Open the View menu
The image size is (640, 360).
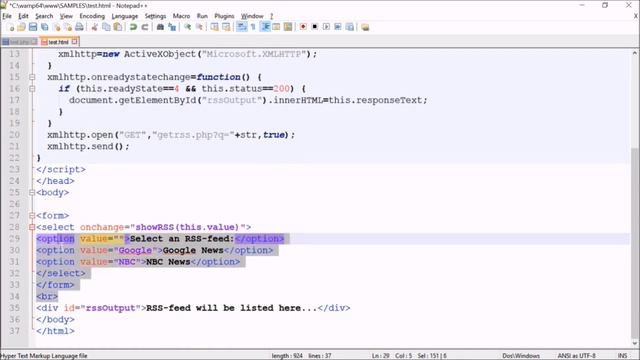[66, 16]
